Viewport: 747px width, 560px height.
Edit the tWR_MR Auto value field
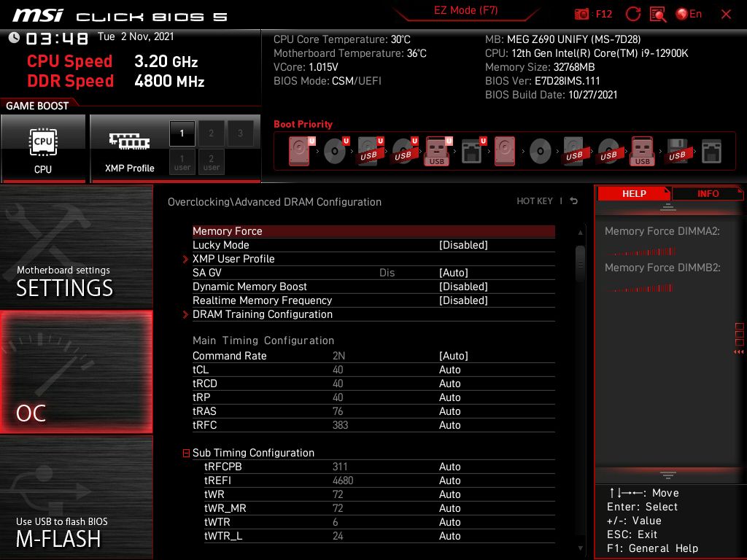(x=449, y=508)
